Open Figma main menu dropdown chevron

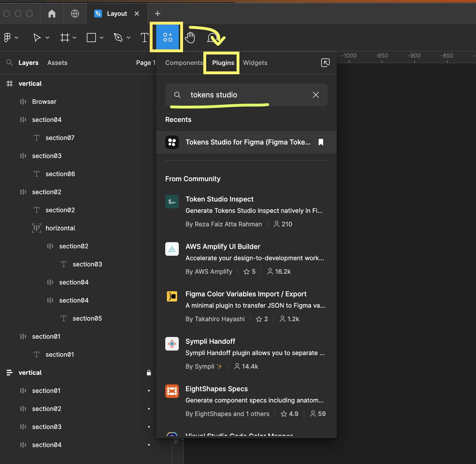17,38
